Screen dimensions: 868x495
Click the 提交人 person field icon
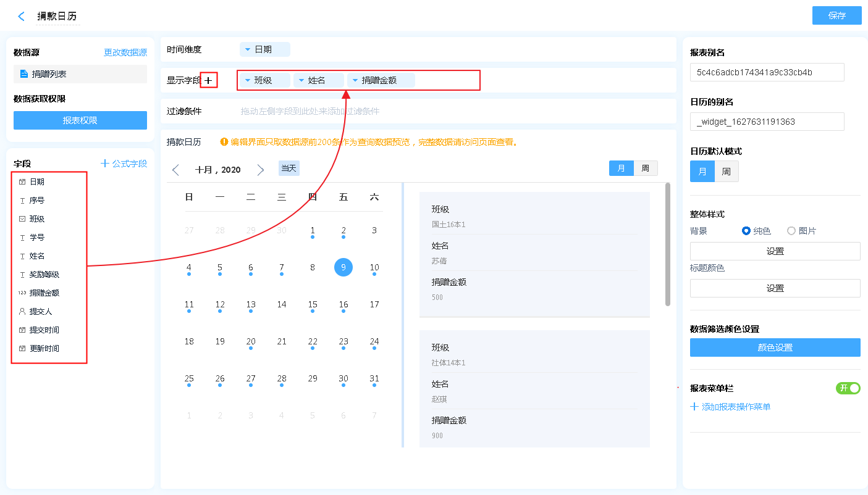[x=22, y=312]
